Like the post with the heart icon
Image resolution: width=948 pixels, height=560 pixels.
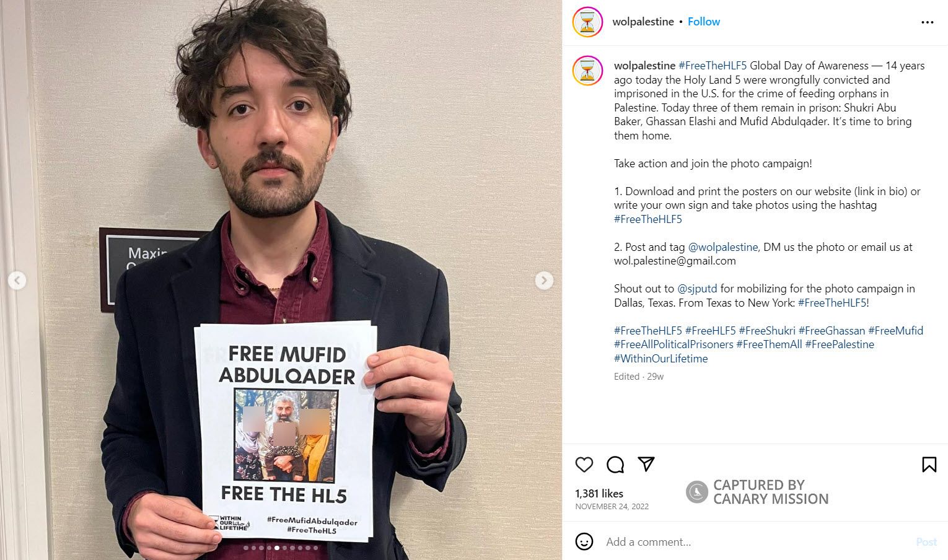584,465
